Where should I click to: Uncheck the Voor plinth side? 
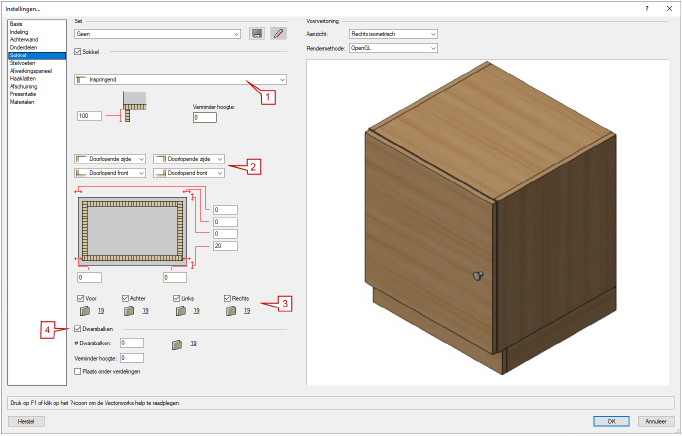[80, 298]
